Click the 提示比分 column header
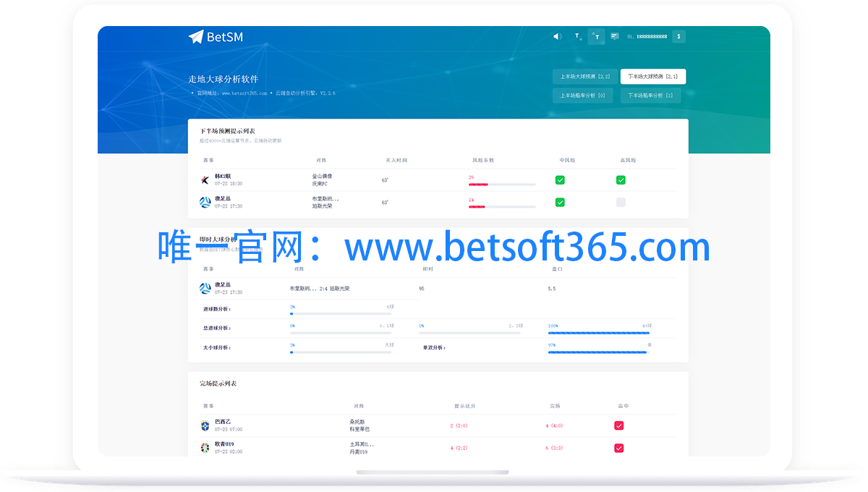 click(x=465, y=406)
